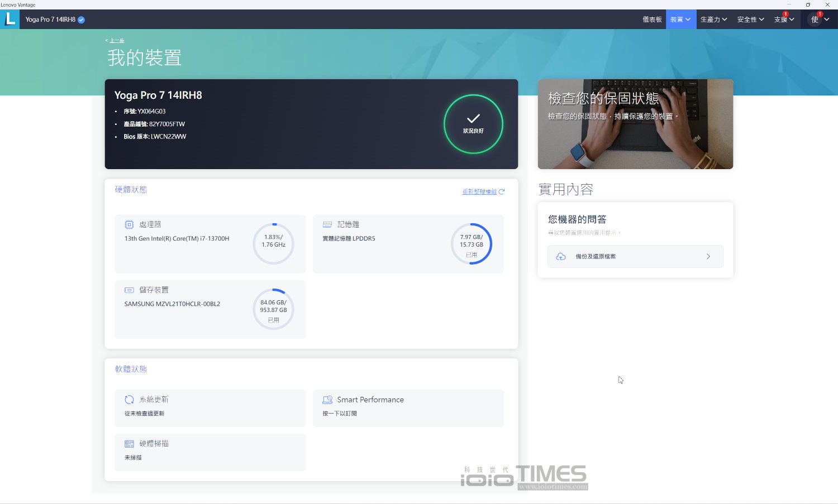Click the chevron arrow on 備份及還原檔案
Viewport: 838px width, 504px height.
tap(708, 257)
